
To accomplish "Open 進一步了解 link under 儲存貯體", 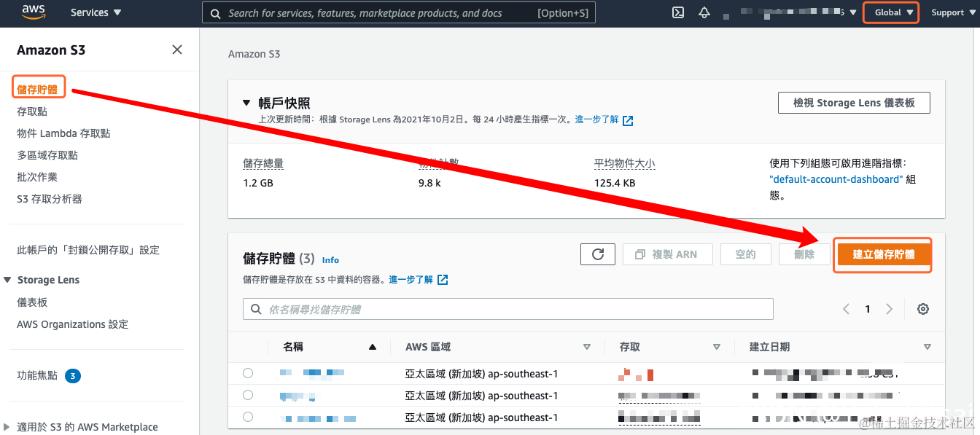I will click(x=418, y=280).
